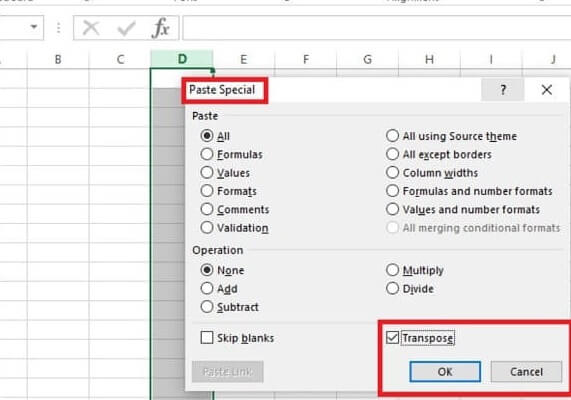Click the formula bar Cancel X icon
Screen dimensions: 571x400
pyautogui.click(x=91, y=28)
